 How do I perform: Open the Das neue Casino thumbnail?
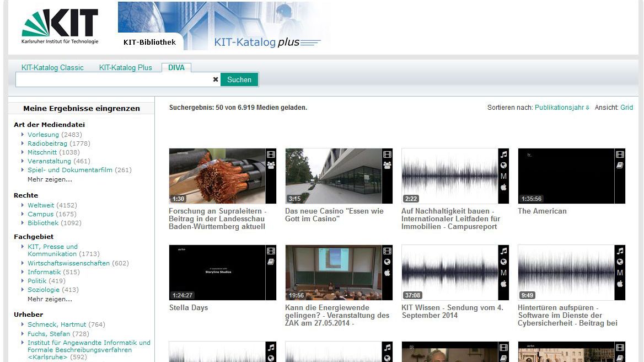coord(334,176)
